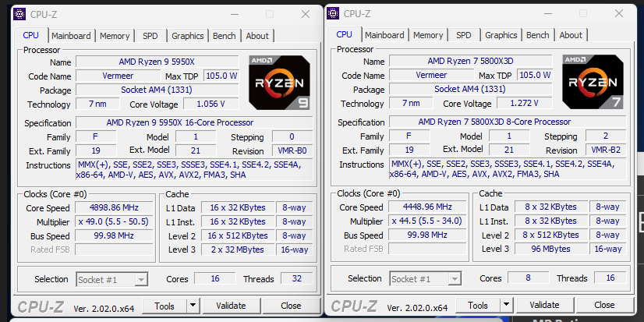Click cores value 8 in right window
This screenshot has width=644, height=322.
pos(528,278)
